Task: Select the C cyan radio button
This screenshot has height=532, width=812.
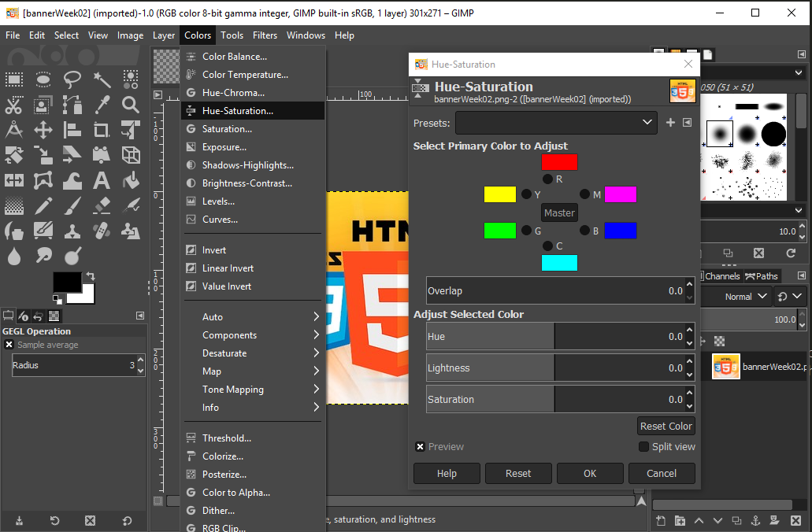Action: [x=547, y=246]
